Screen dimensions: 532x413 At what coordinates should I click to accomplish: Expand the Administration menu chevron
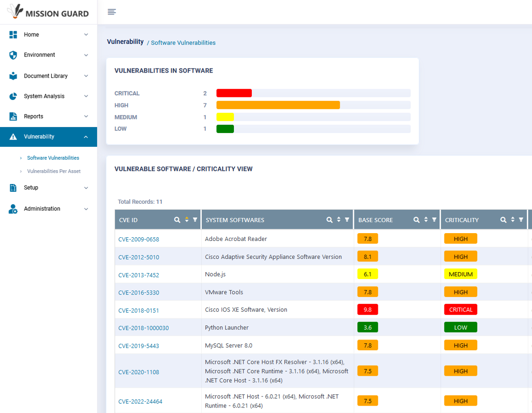[x=86, y=209]
